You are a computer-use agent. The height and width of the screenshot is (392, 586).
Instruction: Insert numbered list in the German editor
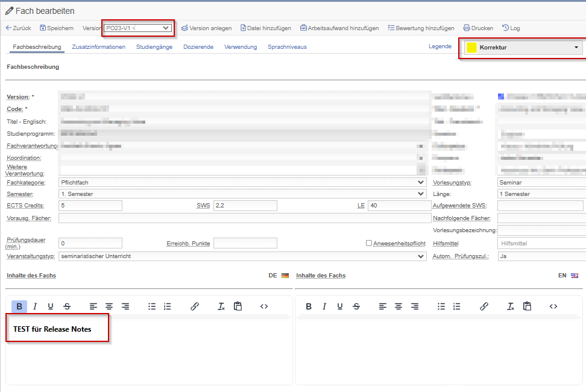[x=168, y=306]
